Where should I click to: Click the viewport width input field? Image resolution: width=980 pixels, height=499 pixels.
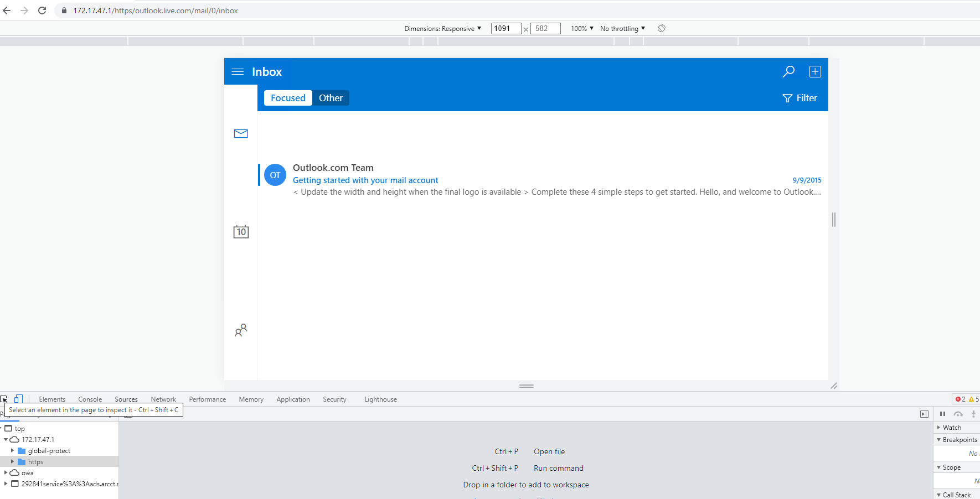505,28
